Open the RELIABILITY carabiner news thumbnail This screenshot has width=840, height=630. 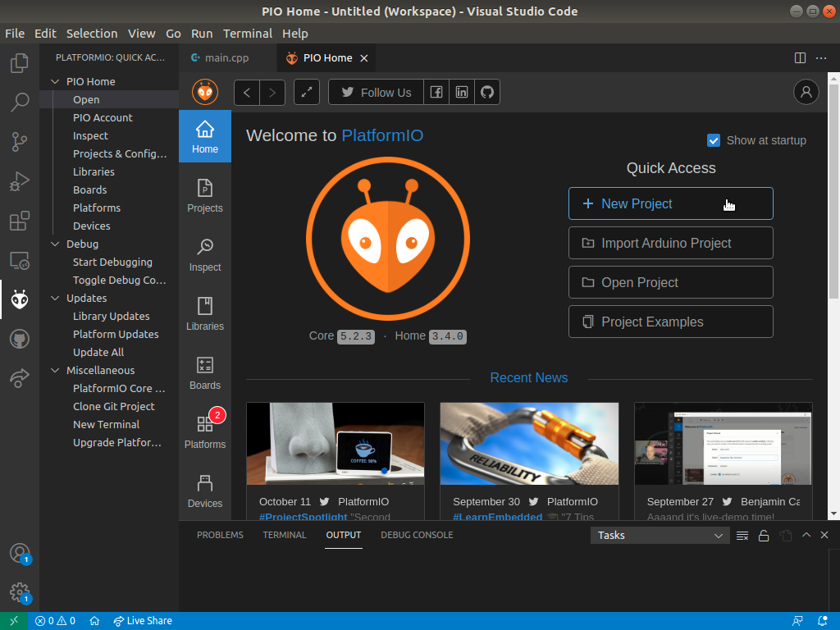tap(529, 443)
